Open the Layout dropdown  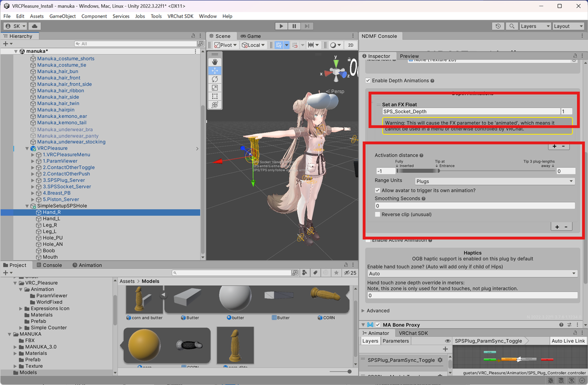click(568, 26)
